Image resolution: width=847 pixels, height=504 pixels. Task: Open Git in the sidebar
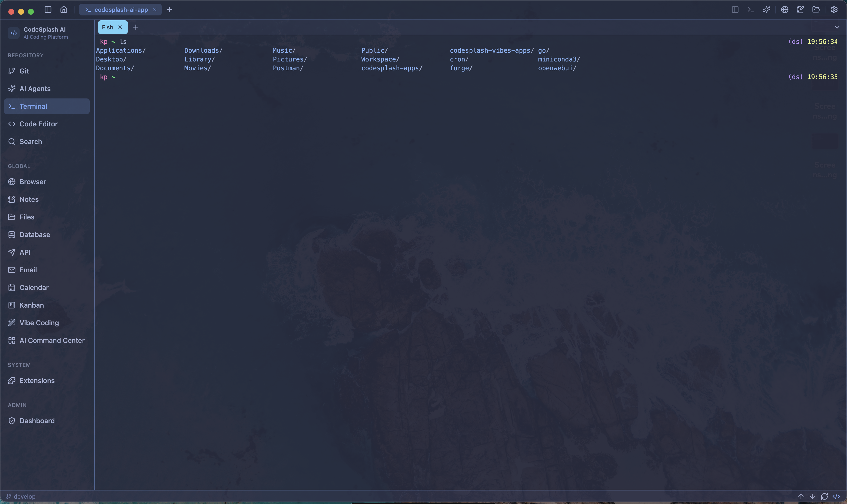[24, 71]
